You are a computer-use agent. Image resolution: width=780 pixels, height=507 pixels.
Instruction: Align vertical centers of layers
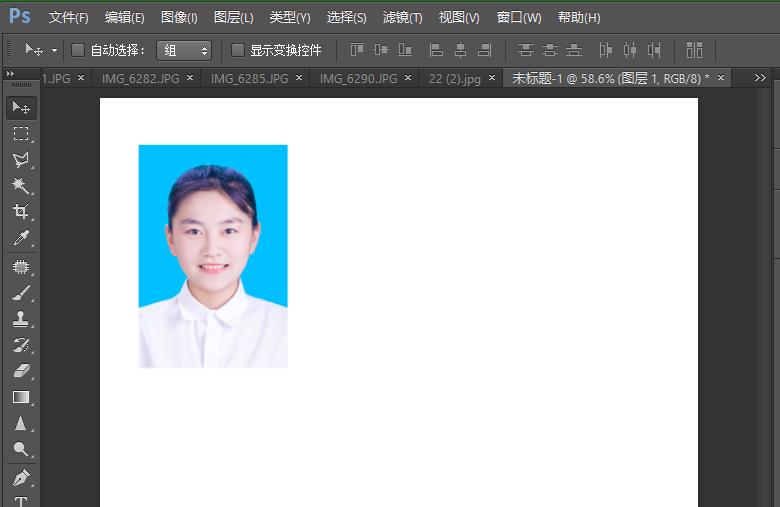click(381, 50)
